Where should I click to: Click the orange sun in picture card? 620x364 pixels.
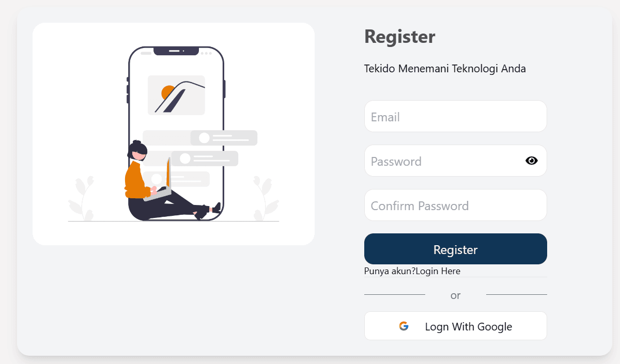tap(167, 92)
